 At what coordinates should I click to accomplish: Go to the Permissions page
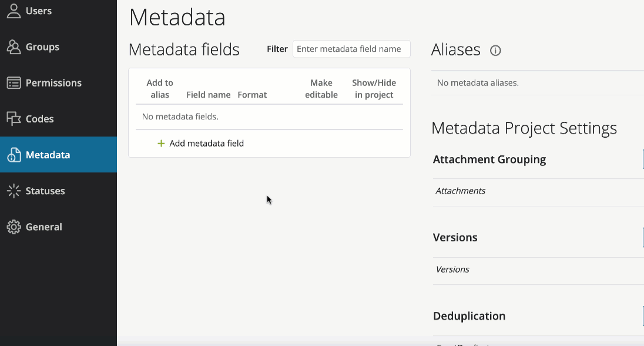[58, 83]
